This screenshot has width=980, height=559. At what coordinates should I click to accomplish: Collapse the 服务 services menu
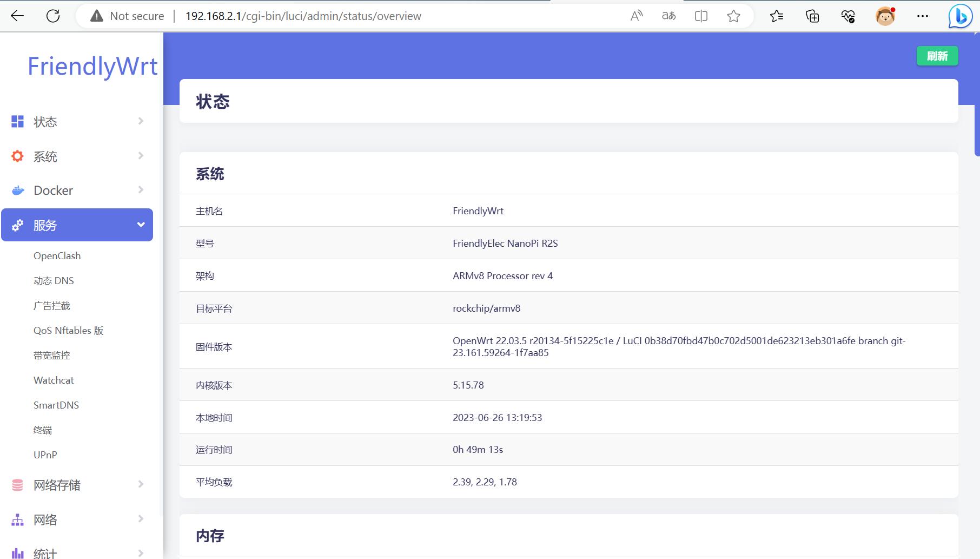[x=77, y=225]
